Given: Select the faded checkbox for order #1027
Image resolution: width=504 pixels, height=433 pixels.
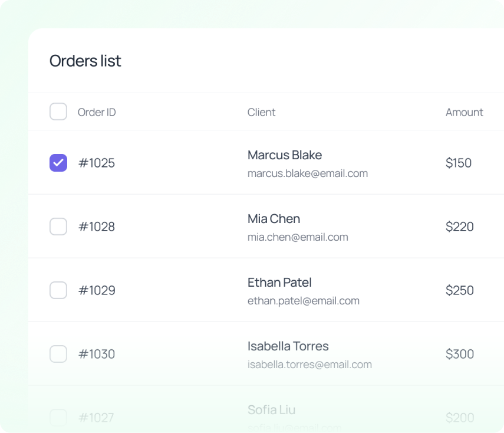Looking at the screenshot, I should click(58, 418).
